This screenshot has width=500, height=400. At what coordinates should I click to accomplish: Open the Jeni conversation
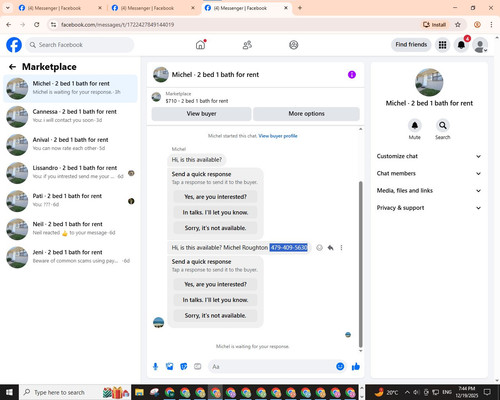click(x=70, y=257)
